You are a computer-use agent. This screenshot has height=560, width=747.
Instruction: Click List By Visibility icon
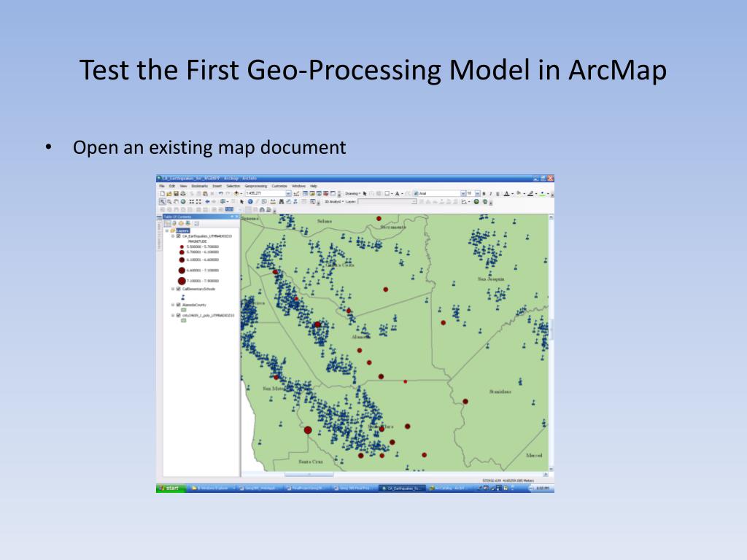click(x=181, y=223)
